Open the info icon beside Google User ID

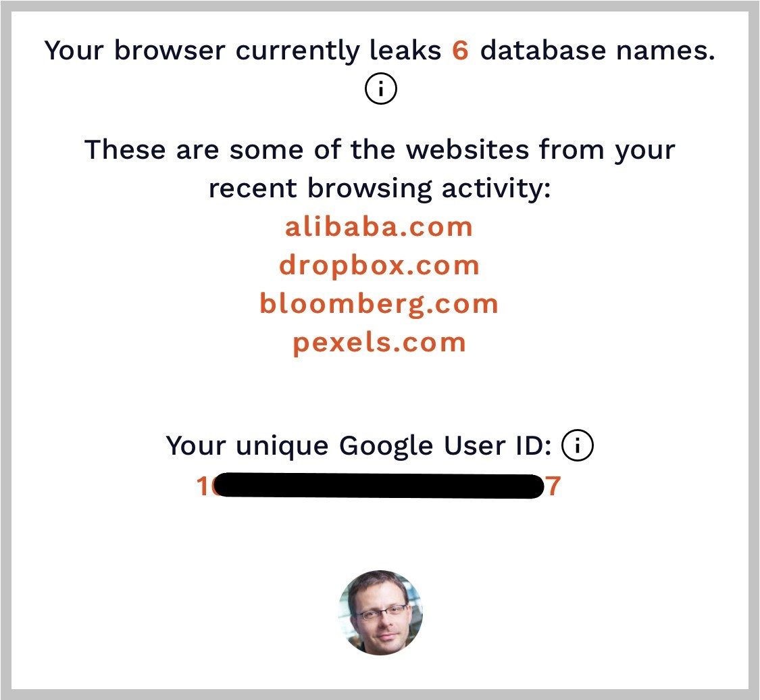coord(577,445)
